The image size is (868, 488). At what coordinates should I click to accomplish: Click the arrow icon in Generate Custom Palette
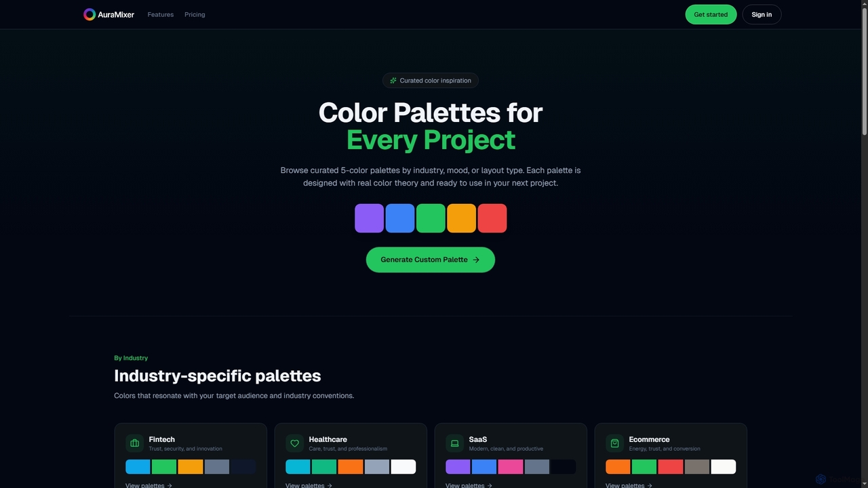tap(476, 260)
